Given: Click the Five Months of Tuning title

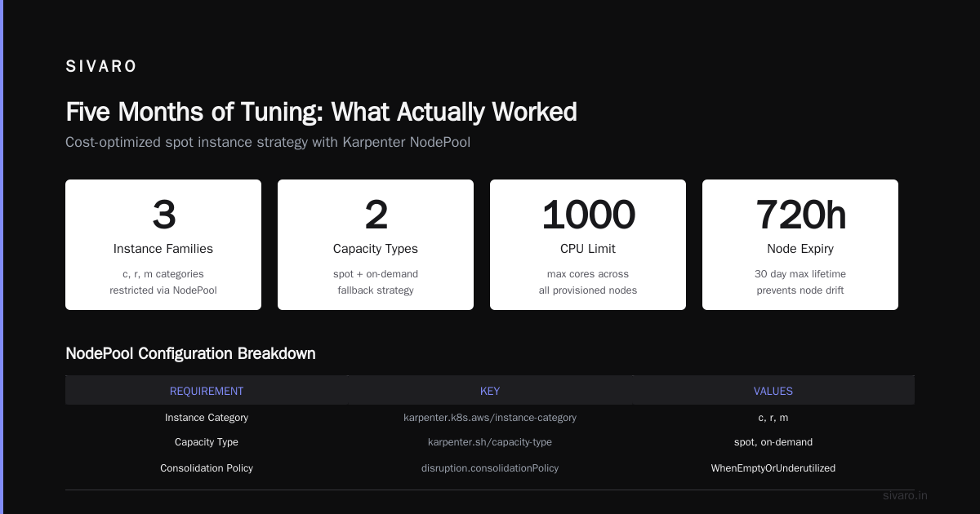Looking at the screenshot, I should [x=321, y=112].
